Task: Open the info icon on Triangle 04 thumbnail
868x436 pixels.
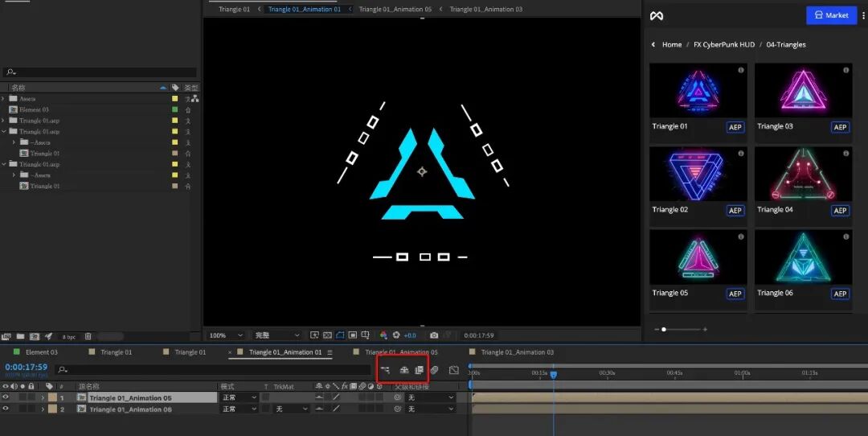Action: (x=845, y=153)
